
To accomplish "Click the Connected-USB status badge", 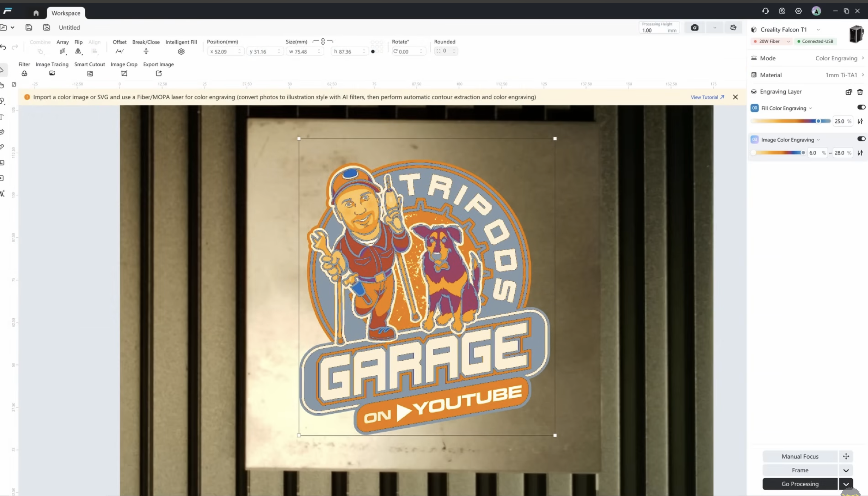I will 815,41.
